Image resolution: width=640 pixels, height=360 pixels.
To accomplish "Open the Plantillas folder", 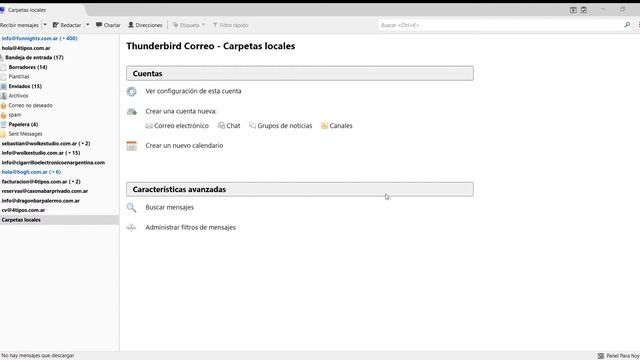I will pyautogui.click(x=19, y=77).
